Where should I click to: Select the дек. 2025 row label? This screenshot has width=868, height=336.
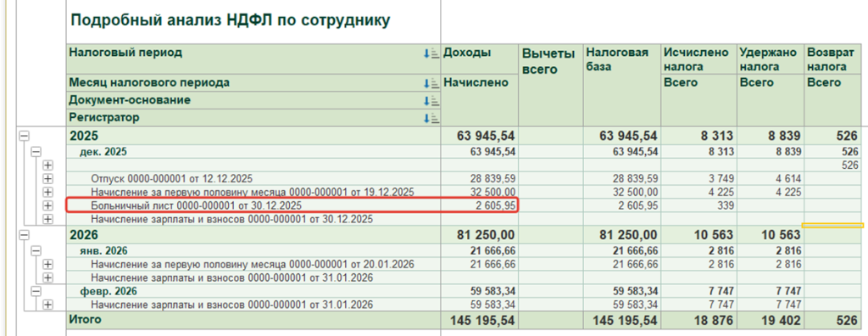[x=103, y=151]
